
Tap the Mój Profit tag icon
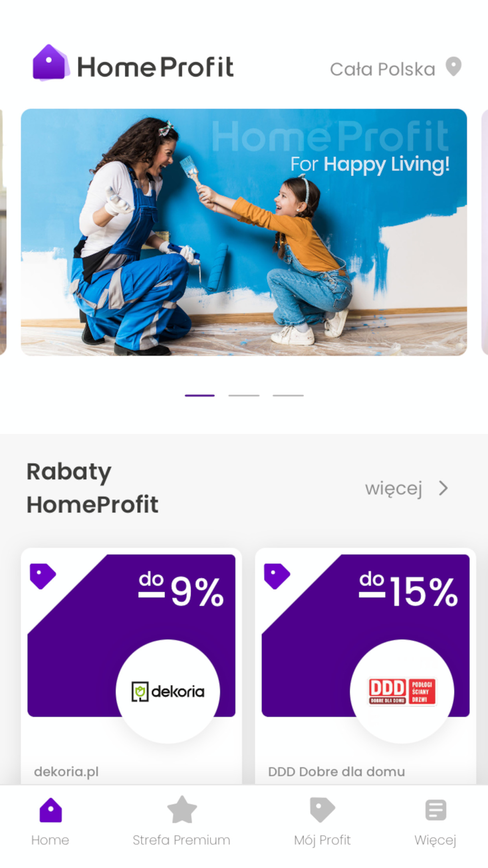[322, 810]
